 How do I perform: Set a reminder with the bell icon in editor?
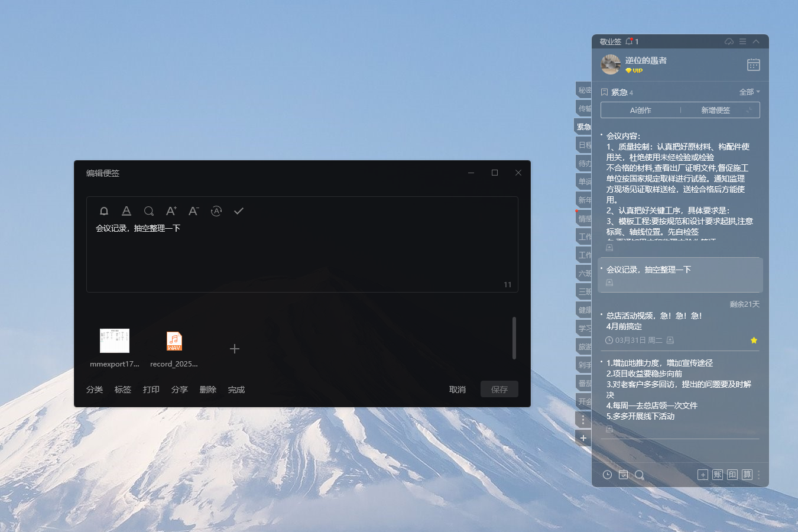point(104,211)
